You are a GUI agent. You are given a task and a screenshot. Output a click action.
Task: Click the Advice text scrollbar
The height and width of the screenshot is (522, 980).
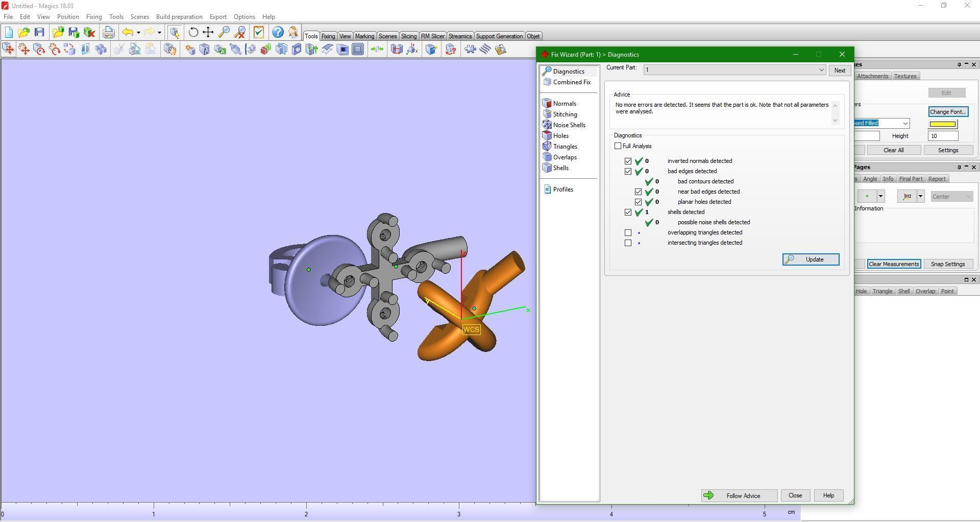tap(836, 112)
